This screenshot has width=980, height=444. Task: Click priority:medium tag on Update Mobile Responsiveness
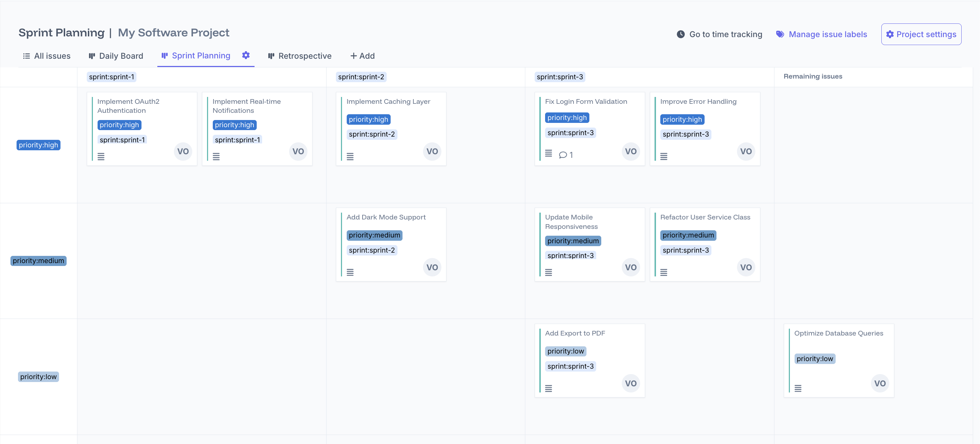click(572, 241)
